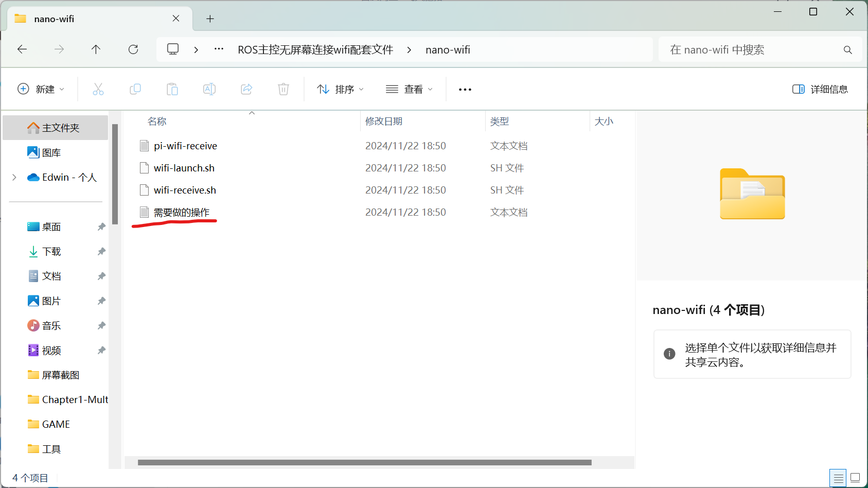Image resolution: width=868 pixels, height=488 pixels.
Task: Click the Rename icon in toolbar
Action: coord(209,89)
